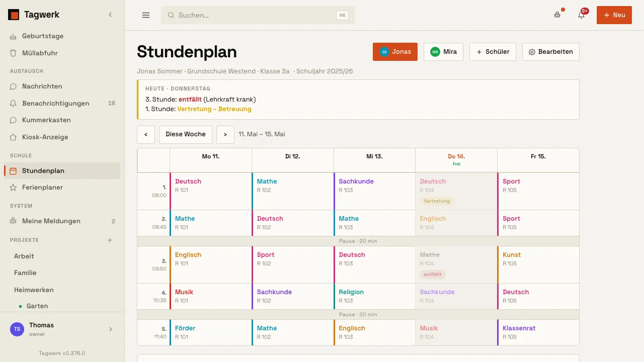Click the Tagwerk v0.376.0 version text
Image resolution: width=644 pixels, height=362 pixels.
pos(62,353)
